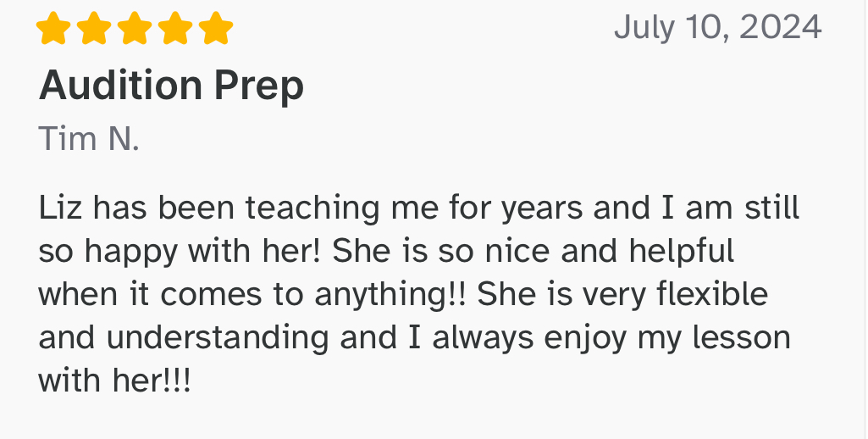Click the second gold rating star
The height and width of the screenshot is (439, 868).
94,28
